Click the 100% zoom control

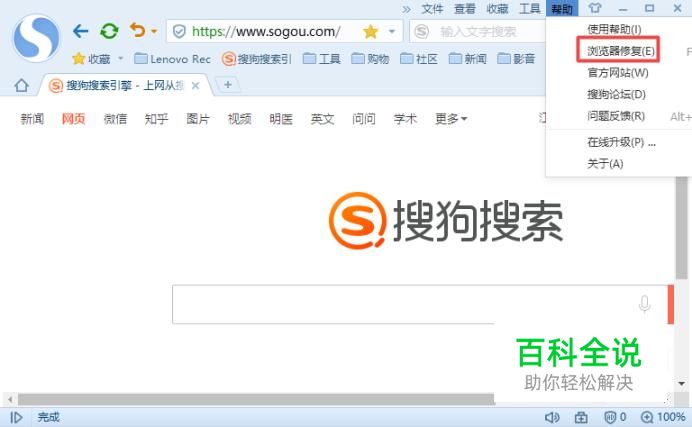click(663, 417)
